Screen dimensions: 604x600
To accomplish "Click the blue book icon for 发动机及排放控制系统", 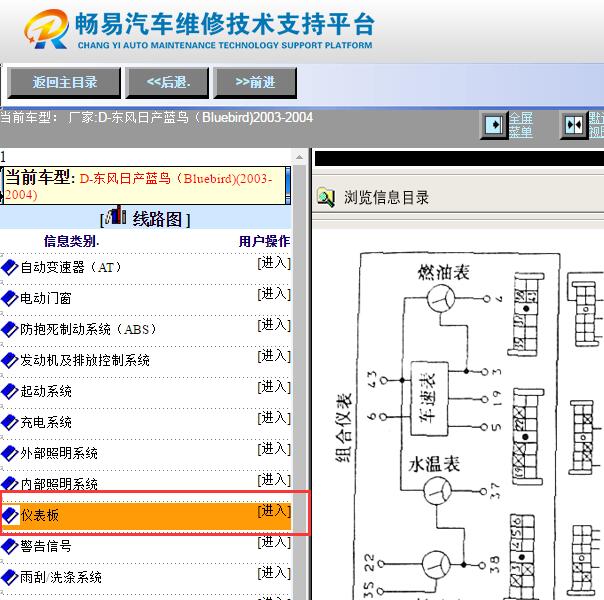I will 9,360.
